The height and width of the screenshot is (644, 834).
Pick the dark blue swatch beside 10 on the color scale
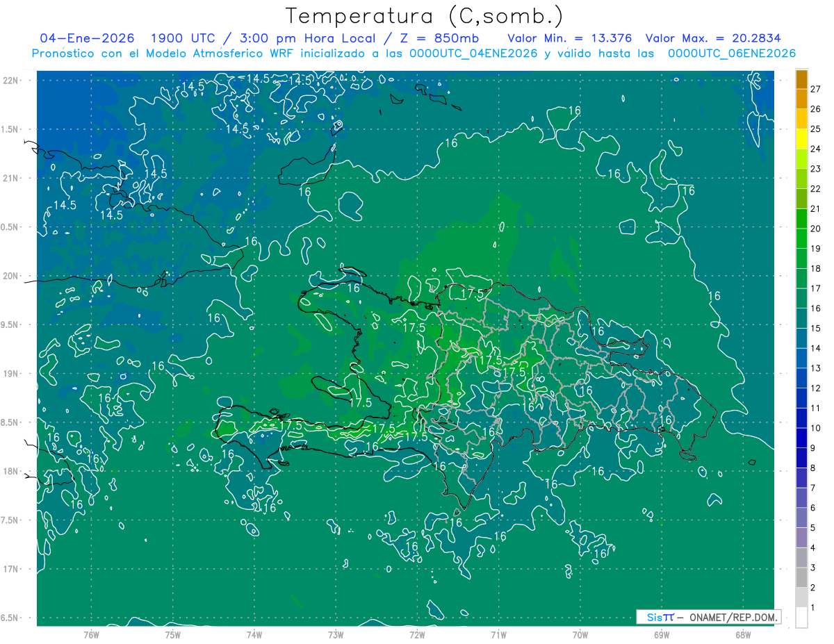(801, 418)
